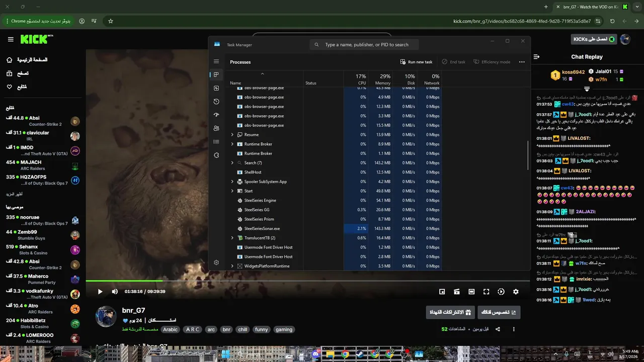Click End task button
Screen dimensions: 644x362
click(454, 62)
